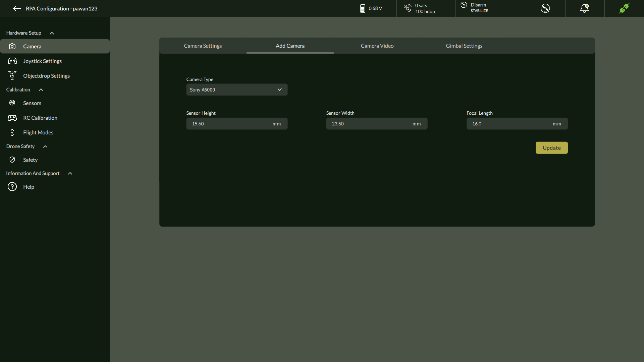Click the green connection plug icon
644x362 pixels.
[x=624, y=8]
